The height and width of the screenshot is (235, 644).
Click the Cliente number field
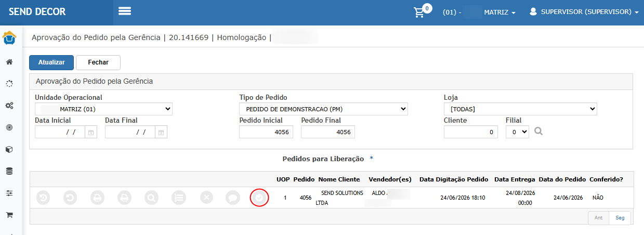[x=471, y=133]
